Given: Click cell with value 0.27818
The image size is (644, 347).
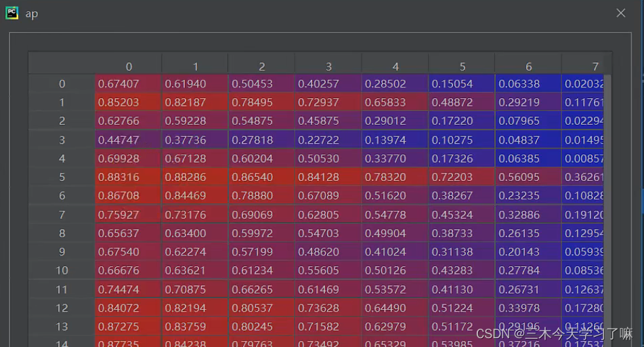Looking at the screenshot, I should coord(261,140).
